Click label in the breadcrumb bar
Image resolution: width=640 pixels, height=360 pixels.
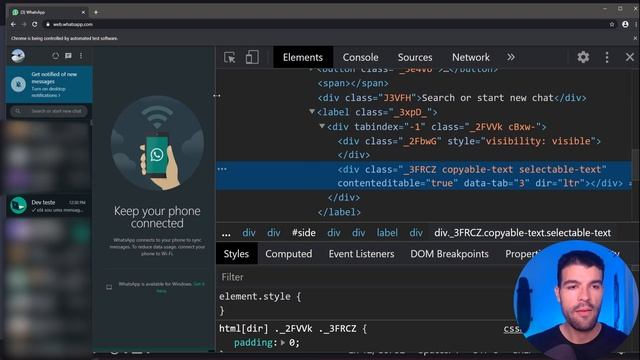click(387, 233)
